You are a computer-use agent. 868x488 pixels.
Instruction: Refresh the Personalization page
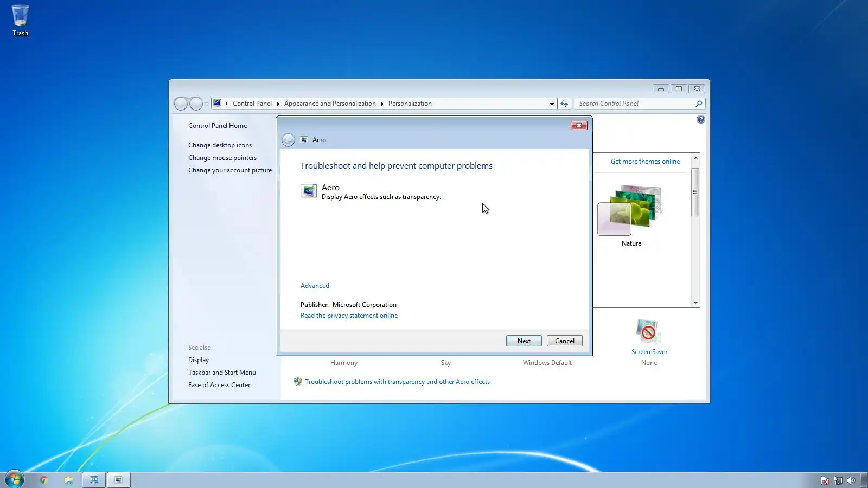[x=564, y=104]
